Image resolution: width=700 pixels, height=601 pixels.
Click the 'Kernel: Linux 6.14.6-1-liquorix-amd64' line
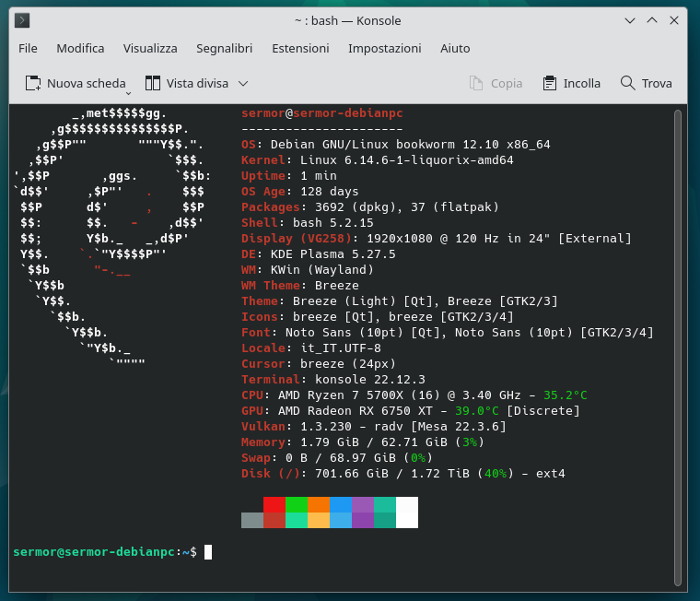coord(378,160)
